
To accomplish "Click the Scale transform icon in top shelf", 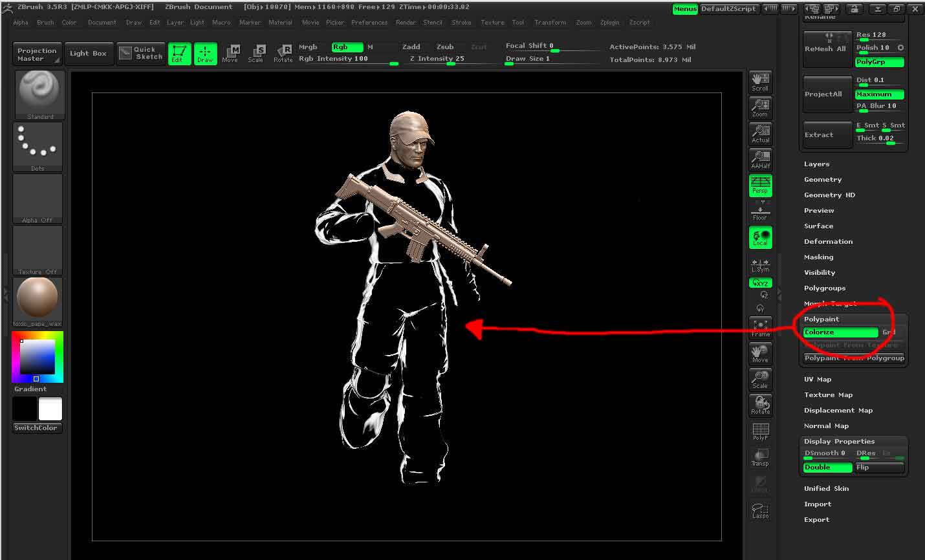I will (256, 54).
